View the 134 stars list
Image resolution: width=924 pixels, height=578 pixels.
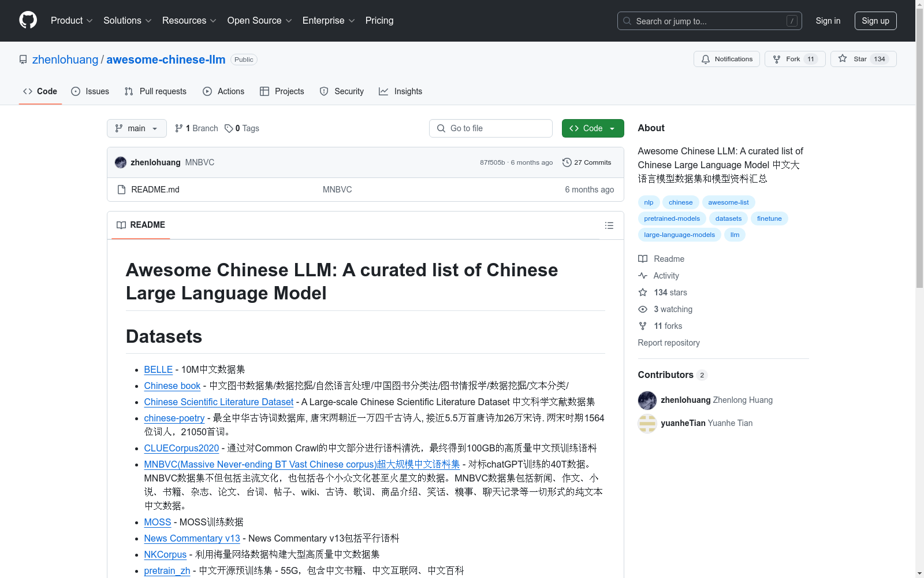pos(662,292)
